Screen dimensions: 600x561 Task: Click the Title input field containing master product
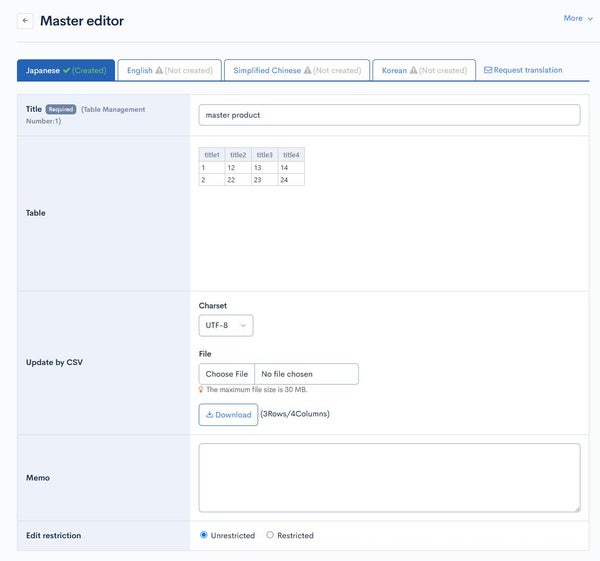[x=389, y=115]
